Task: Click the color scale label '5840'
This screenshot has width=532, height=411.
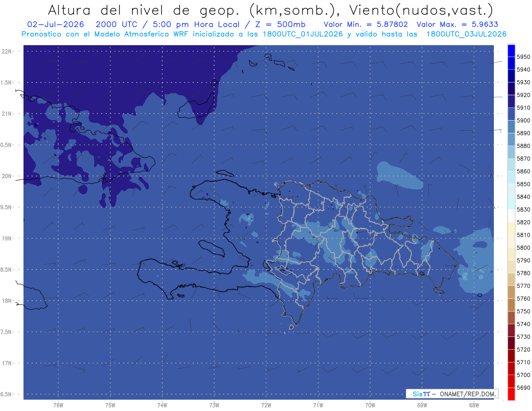Action: tap(523, 197)
